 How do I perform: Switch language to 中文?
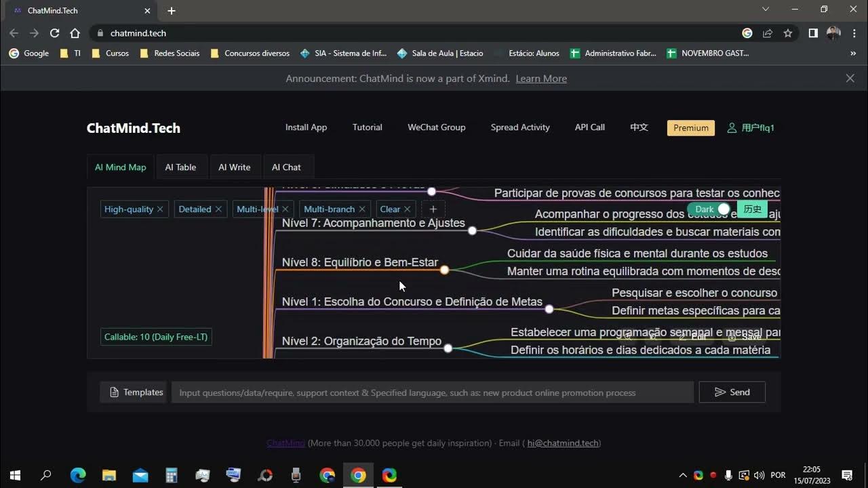(x=639, y=127)
